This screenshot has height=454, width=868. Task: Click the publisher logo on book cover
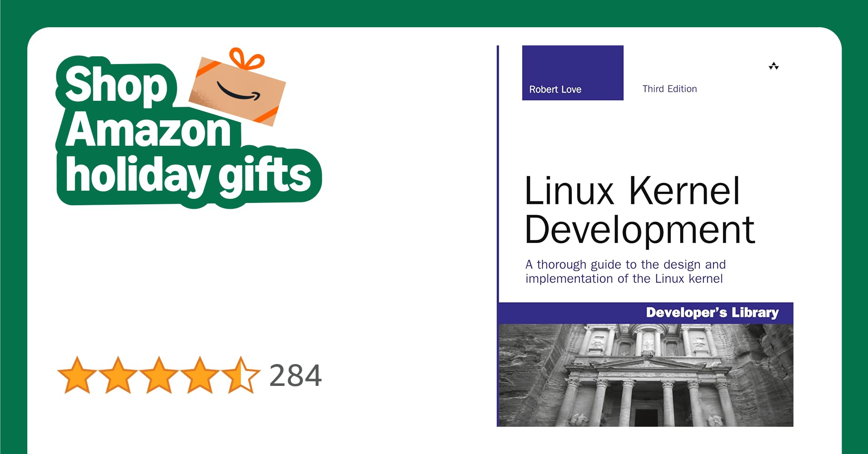(773, 66)
